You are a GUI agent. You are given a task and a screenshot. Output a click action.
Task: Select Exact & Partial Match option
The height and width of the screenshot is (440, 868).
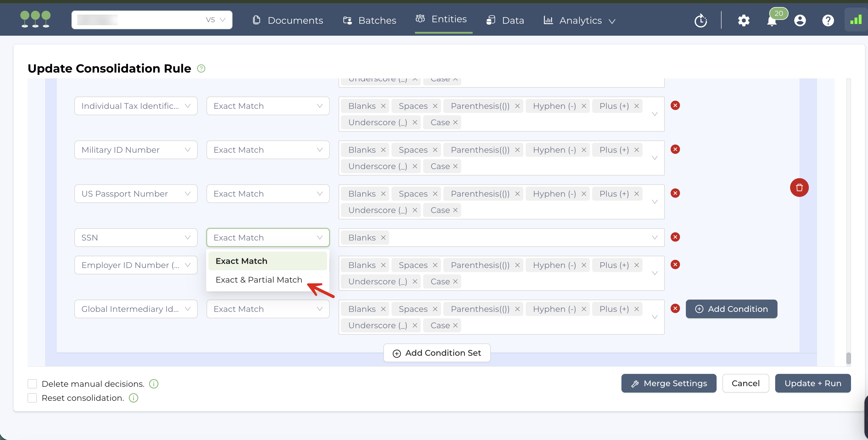(x=259, y=280)
